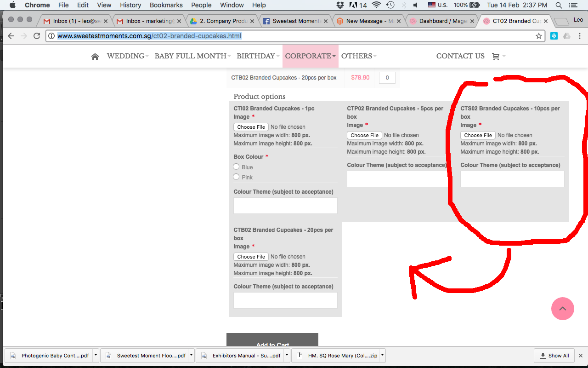This screenshot has height=368, width=588.
Task: Open Spotlight search from the menu bar
Action: (x=559, y=5)
